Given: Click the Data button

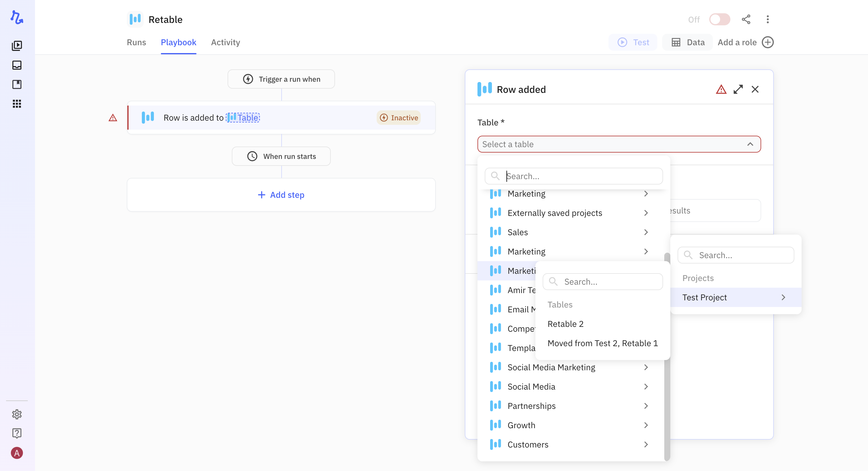Looking at the screenshot, I should click(688, 43).
